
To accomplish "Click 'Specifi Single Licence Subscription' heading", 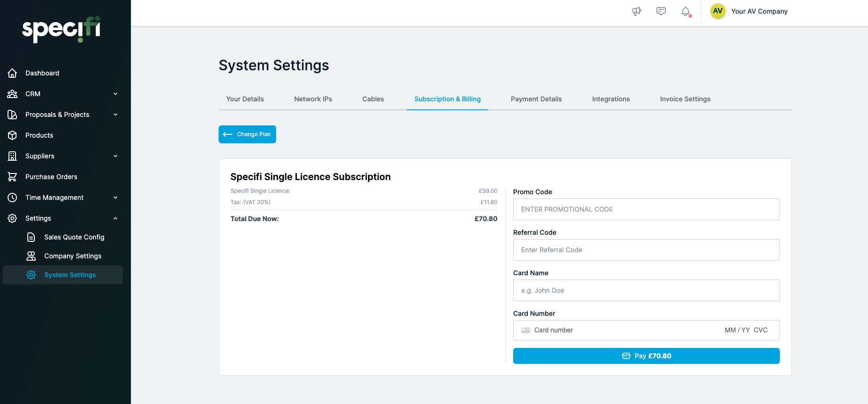I will click(311, 177).
